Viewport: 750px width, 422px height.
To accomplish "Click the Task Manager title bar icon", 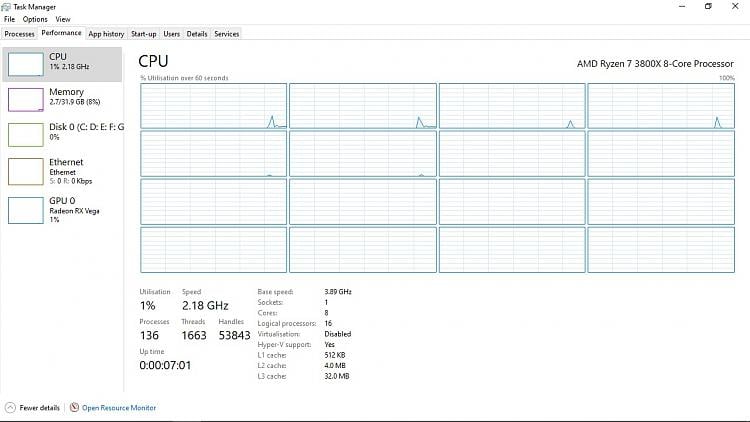I will click(6, 7).
